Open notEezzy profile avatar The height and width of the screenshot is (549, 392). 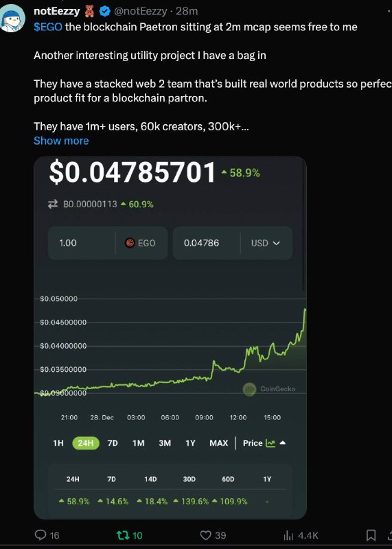point(12,19)
